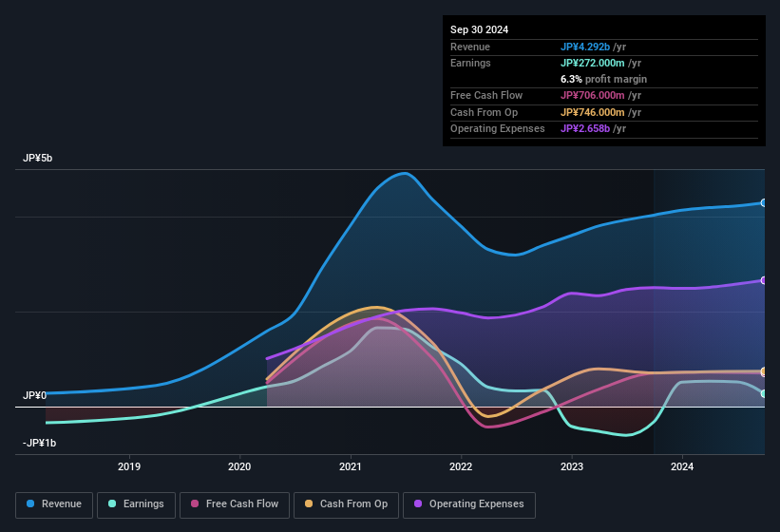This screenshot has height=532, width=780.
Task: Click the -JP¥1b y-axis label
Action: (x=39, y=443)
